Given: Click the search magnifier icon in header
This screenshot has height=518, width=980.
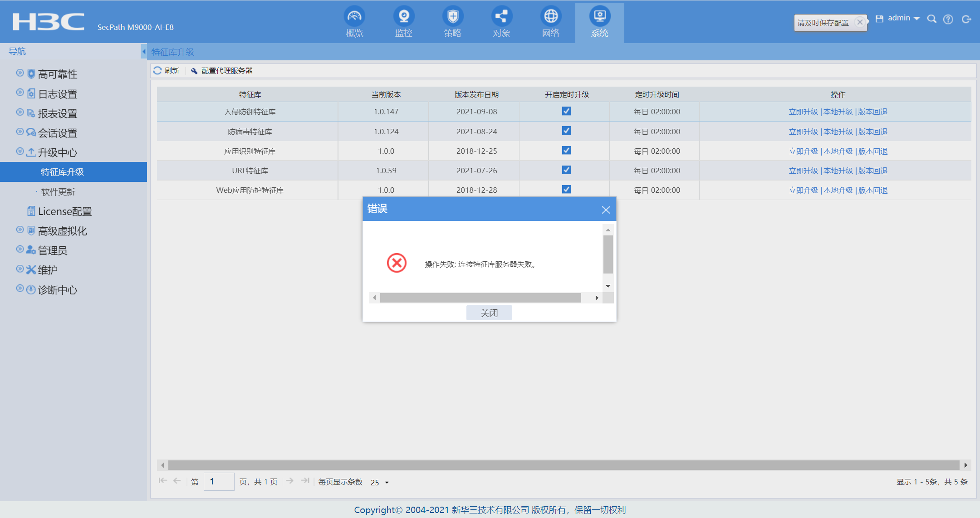Looking at the screenshot, I should coord(931,19).
